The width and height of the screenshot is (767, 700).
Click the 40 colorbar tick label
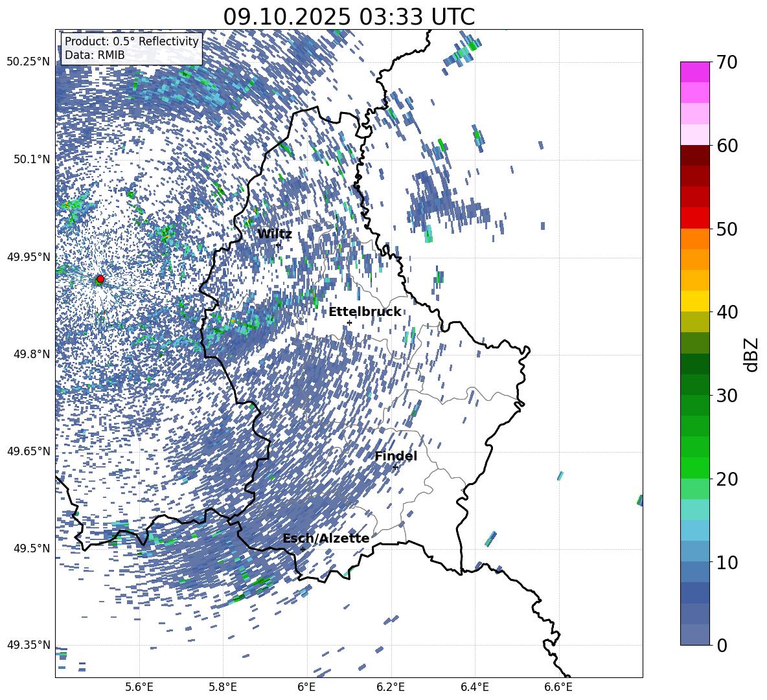coord(727,312)
